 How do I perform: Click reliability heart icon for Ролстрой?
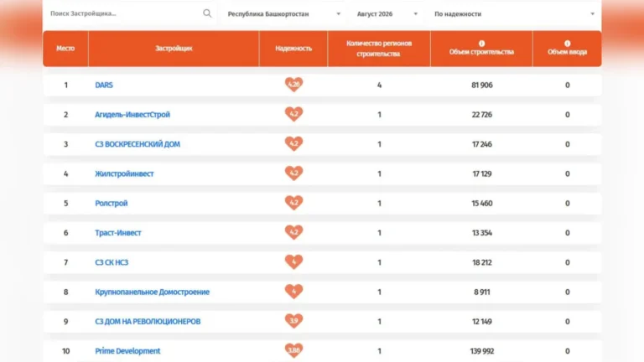(293, 203)
